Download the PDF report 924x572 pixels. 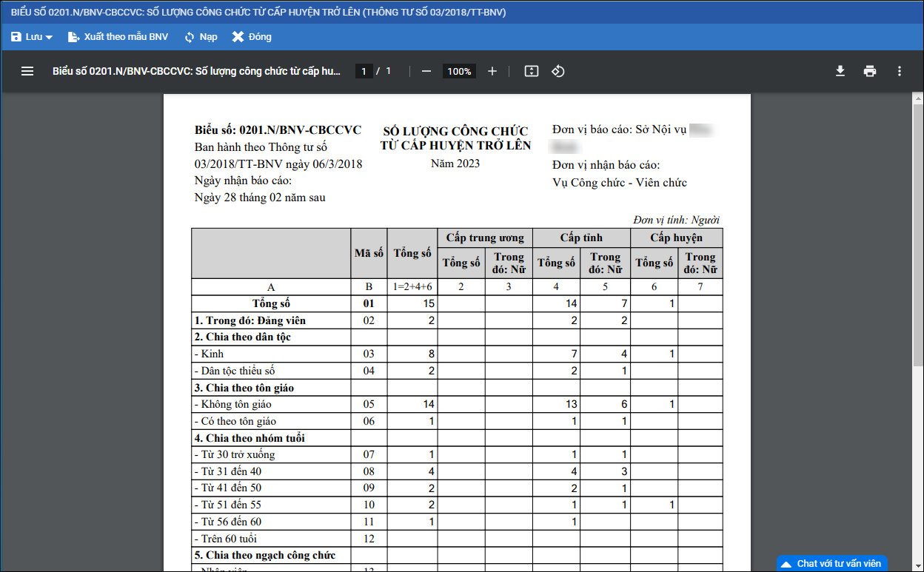[x=840, y=71]
